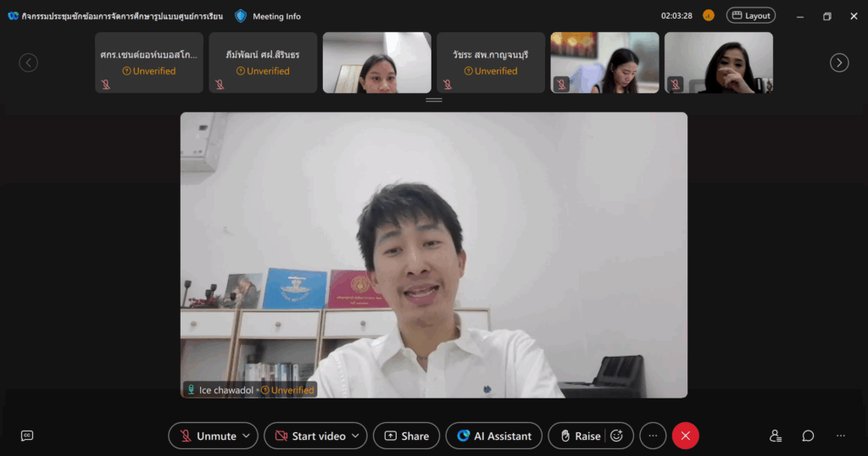The image size is (868, 456).
Task: Open the Meeting Info tab
Action: (276, 16)
